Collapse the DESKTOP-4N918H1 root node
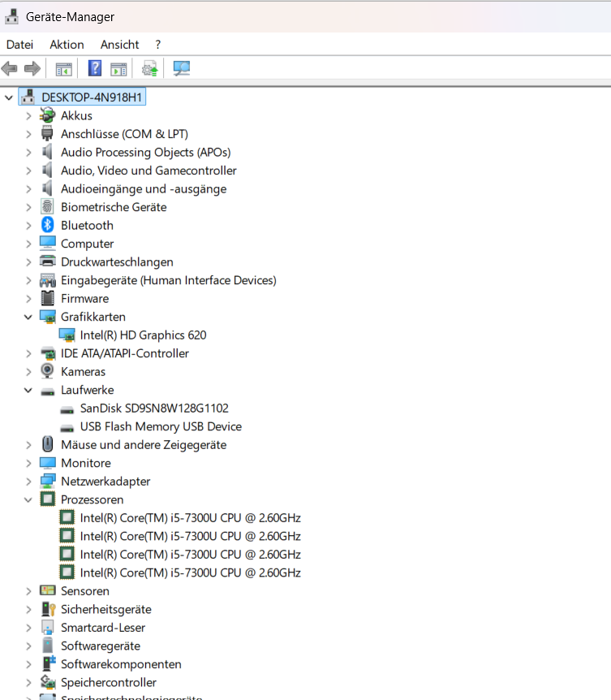The height and width of the screenshot is (700, 611). (8, 97)
